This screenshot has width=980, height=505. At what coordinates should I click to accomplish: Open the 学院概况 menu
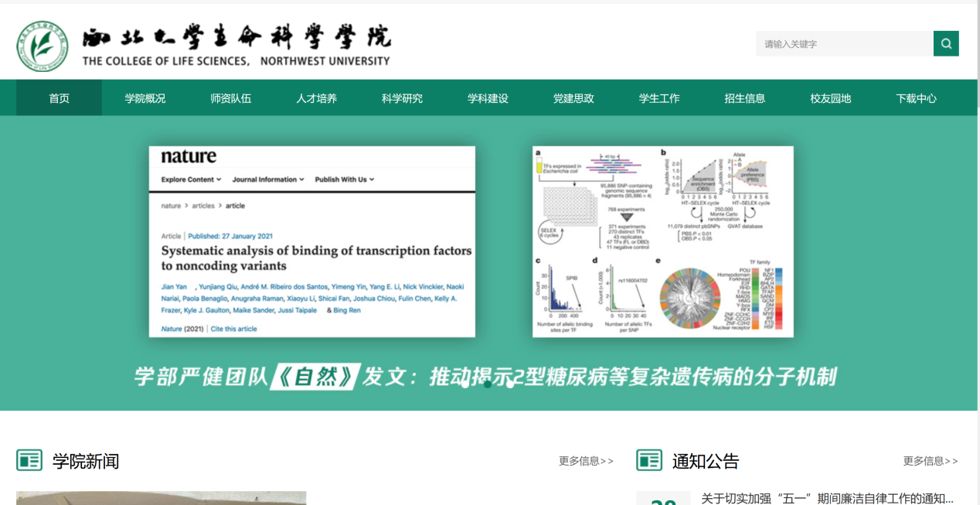(x=145, y=98)
